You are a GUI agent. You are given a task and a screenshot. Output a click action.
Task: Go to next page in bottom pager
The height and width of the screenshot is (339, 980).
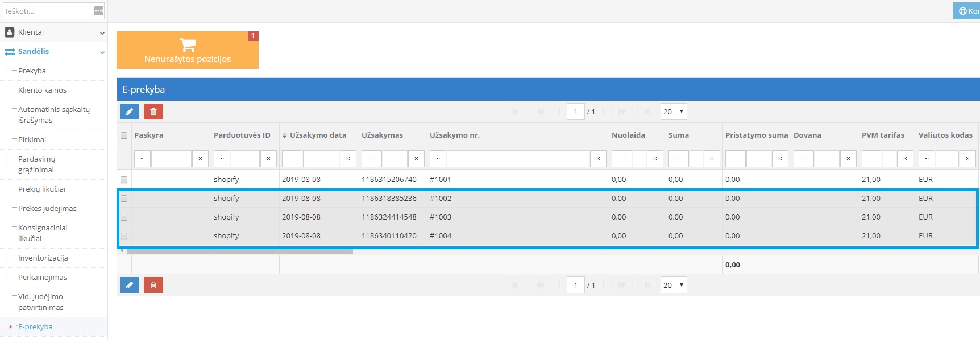[x=622, y=285]
